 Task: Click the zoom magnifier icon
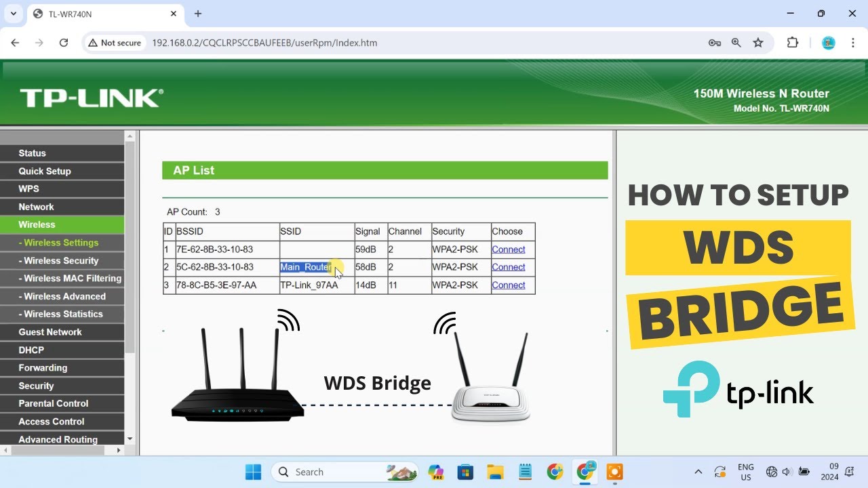(x=736, y=43)
